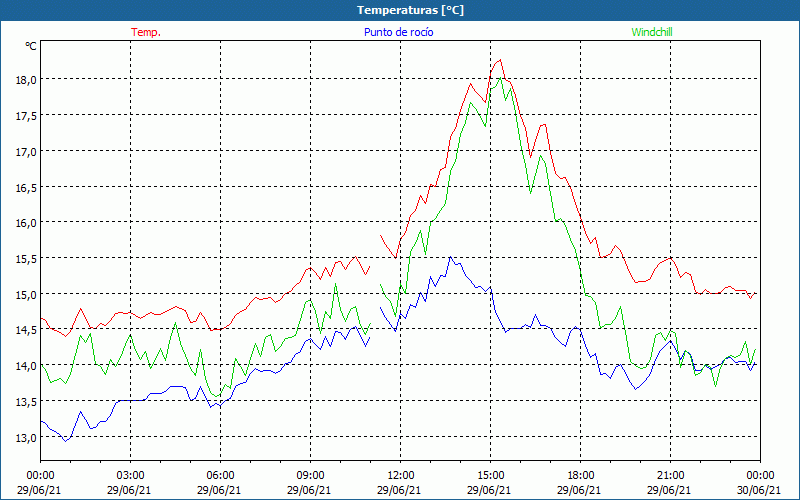Click the 16,5 y-axis value
The width and height of the screenshot is (800, 500).
(x=28, y=187)
